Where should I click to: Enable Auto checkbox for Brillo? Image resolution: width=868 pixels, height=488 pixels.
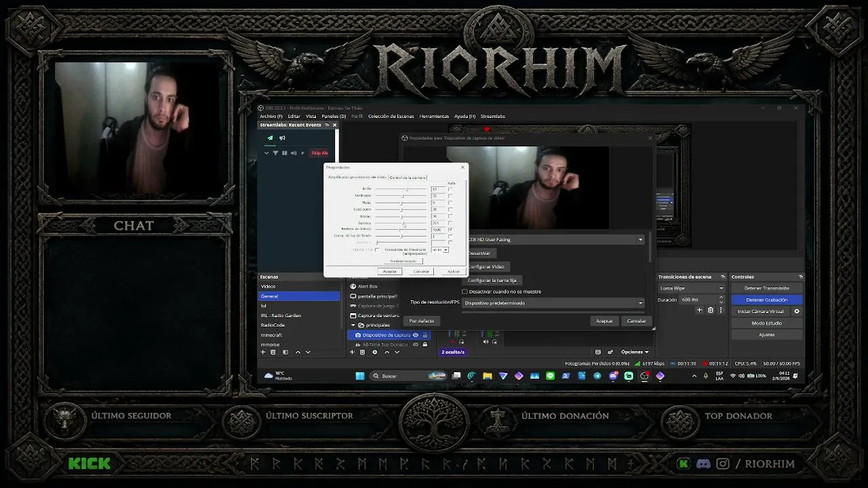450,189
